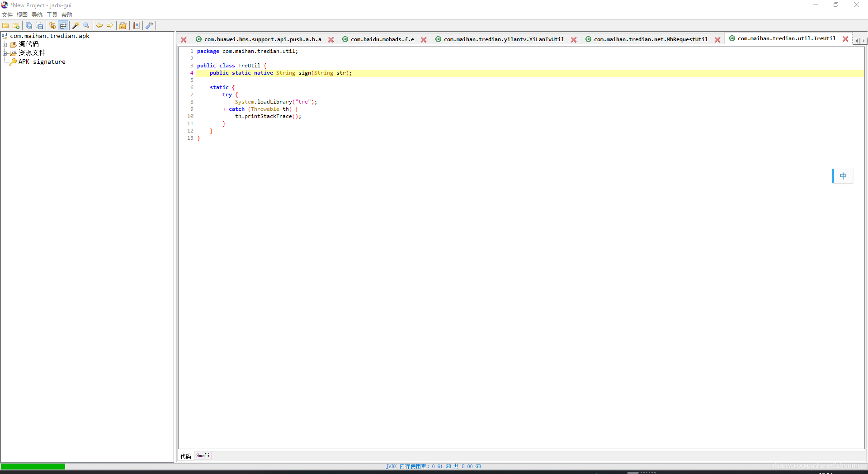Click the Export Gradle project icon
The width and height of the screenshot is (868, 474).
point(40,26)
